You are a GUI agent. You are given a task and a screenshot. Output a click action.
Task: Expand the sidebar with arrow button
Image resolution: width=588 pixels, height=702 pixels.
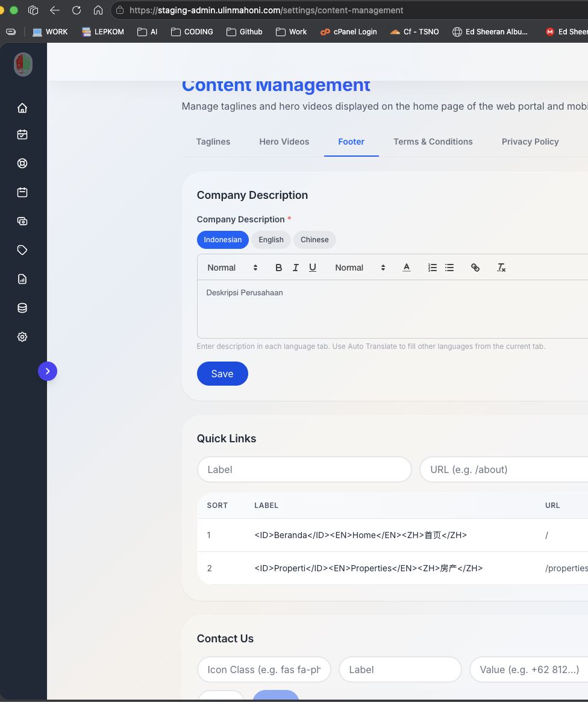tap(48, 371)
